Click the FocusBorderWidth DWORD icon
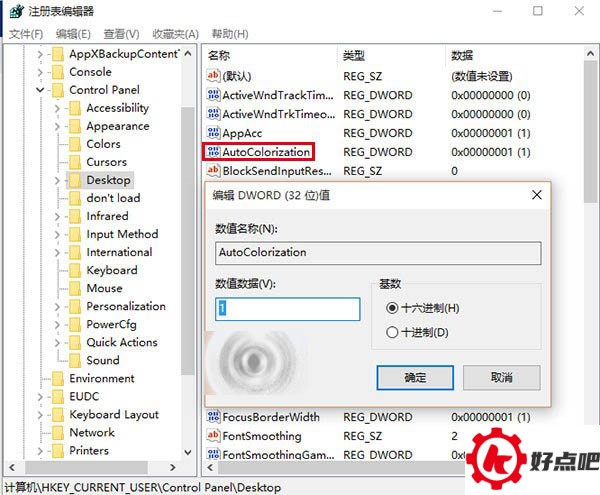Screen dimensions: 600x495 tap(213, 416)
